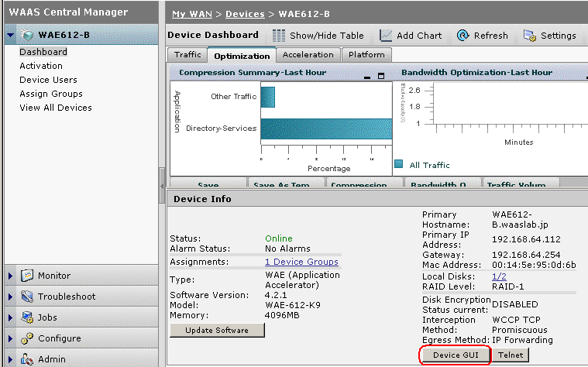Click the WAE612-B device icon in sidebar
Screen dimensions: 588x367
click(27, 35)
